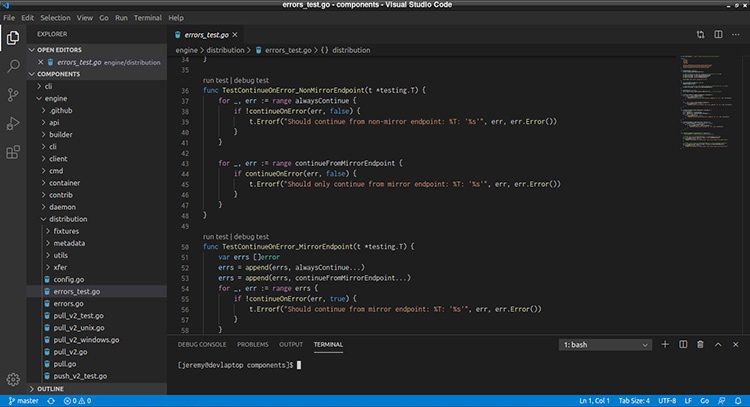The width and height of the screenshot is (750, 407).
Task: Kill terminal with the trash icon
Action: (700, 345)
